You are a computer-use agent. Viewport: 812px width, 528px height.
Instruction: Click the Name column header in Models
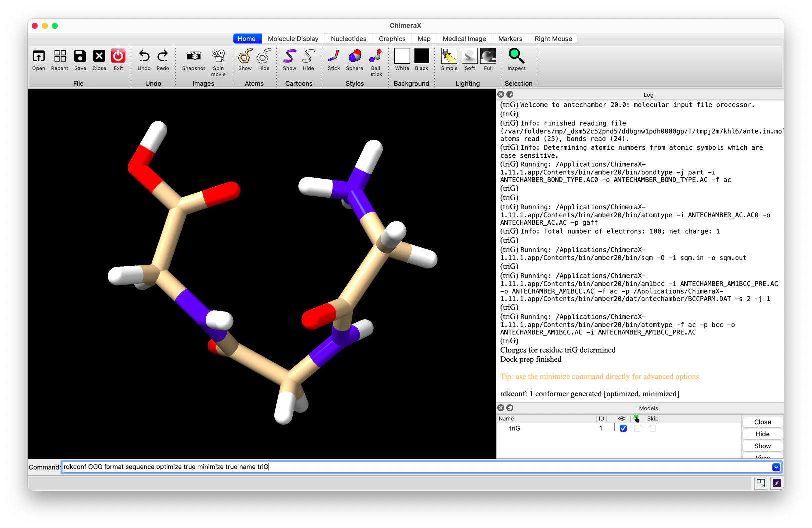[x=546, y=419]
